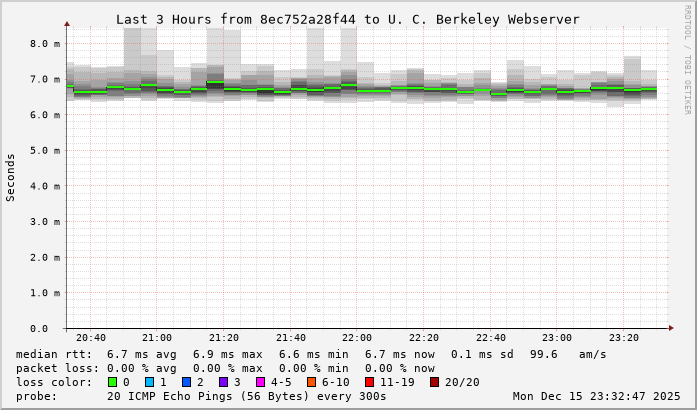Click the 8.0 m y-axis tick label
Image resolution: width=697 pixels, height=410 pixels.
click(44, 44)
